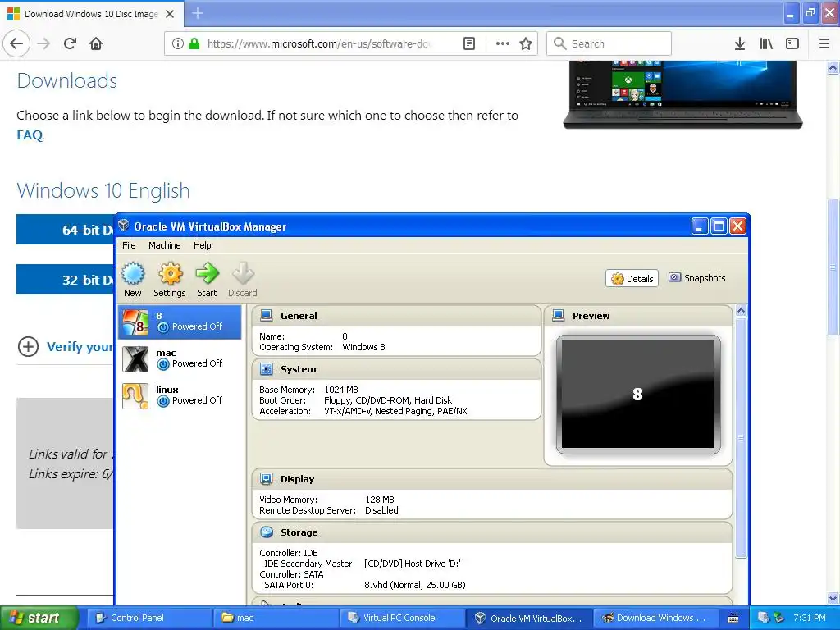Open Firefox Library icon
The width and height of the screenshot is (840, 630).
[766, 43]
